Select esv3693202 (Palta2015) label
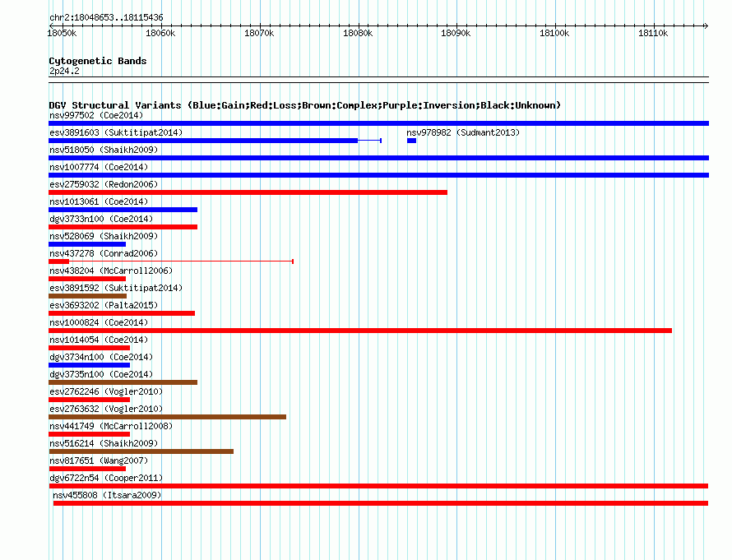This screenshot has width=732, height=560. click(104, 305)
